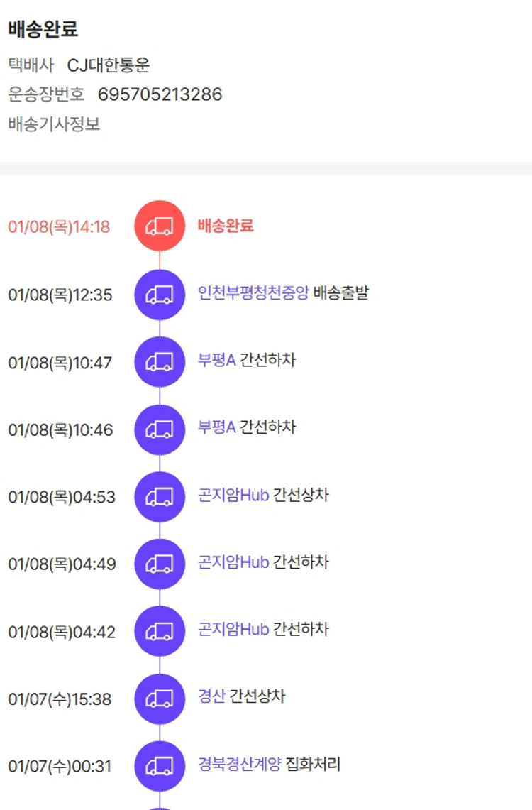Click the truck icon at 01/08 10:46
The image size is (532, 810).
point(160,429)
